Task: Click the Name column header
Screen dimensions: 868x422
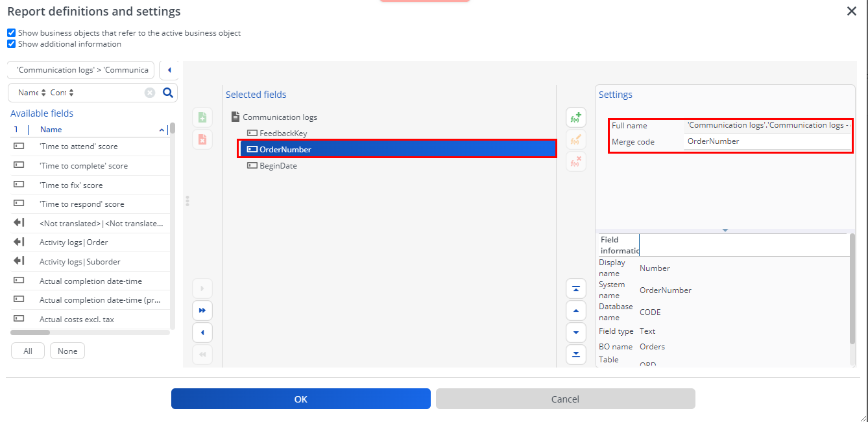Action: [x=51, y=130]
